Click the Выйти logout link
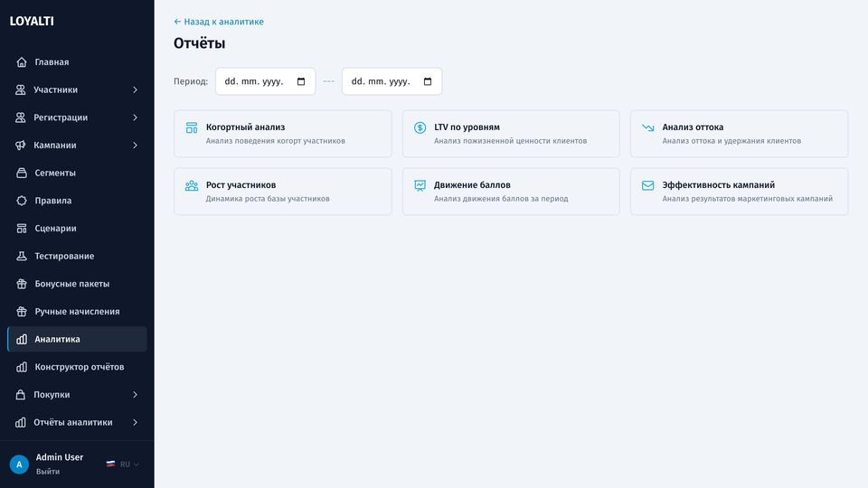This screenshot has height=488, width=868. [x=48, y=472]
